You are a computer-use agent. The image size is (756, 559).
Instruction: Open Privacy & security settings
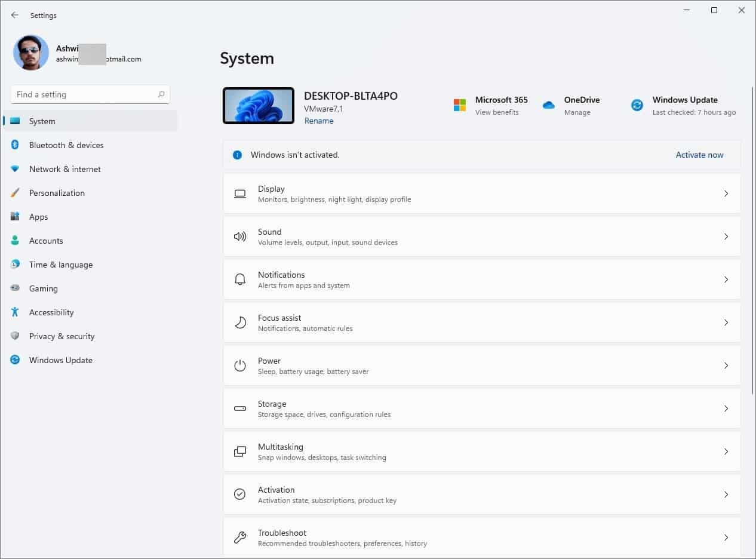[62, 336]
